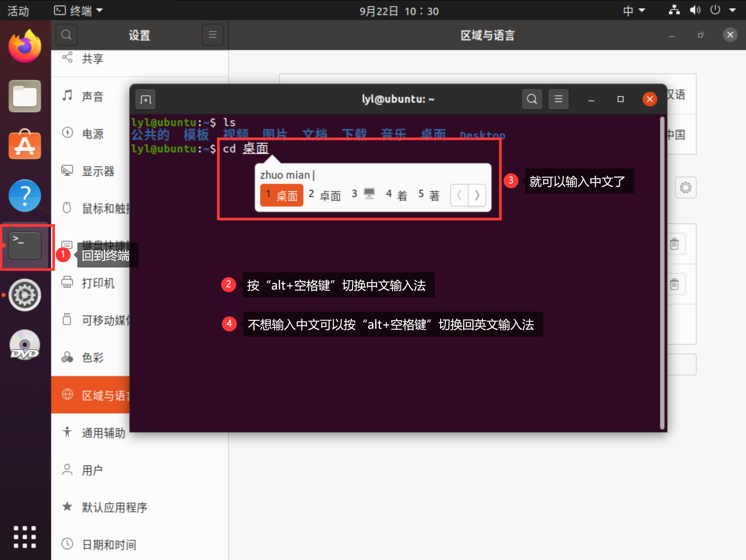Choose candidate 1 桌面 in IME popup
The height and width of the screenshot is (560, 746).
click(x=282, y=195)
